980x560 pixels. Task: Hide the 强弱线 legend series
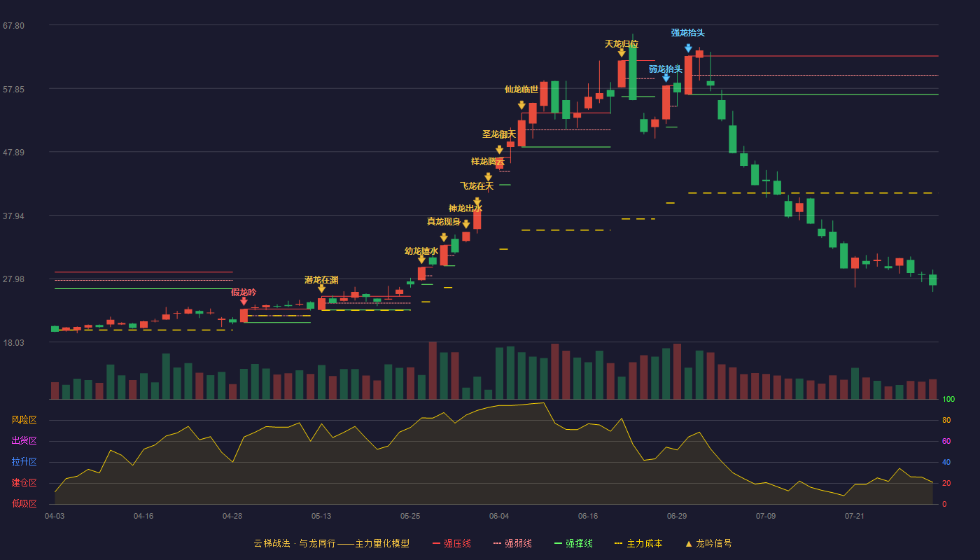pyautogui.click(x=512, y=543)
